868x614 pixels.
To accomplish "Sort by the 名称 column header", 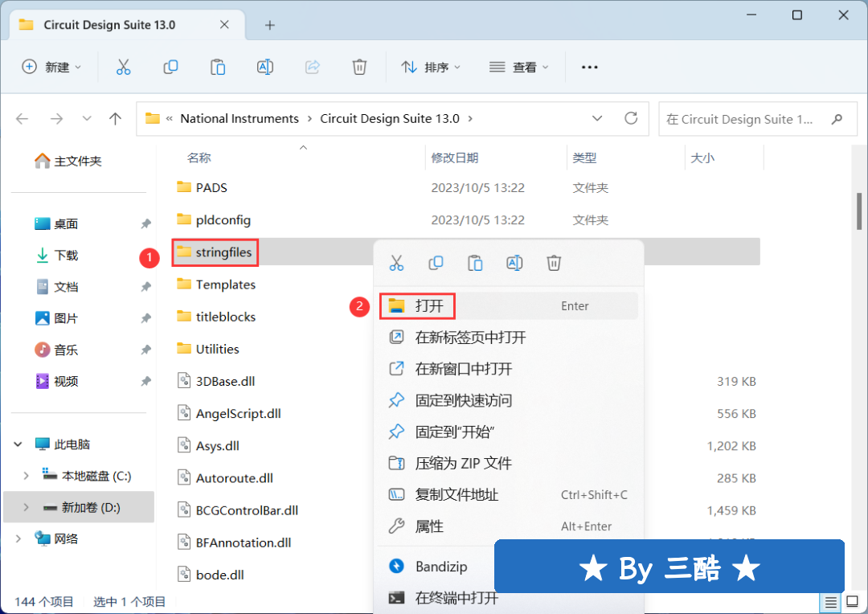I will pos(199,158).
